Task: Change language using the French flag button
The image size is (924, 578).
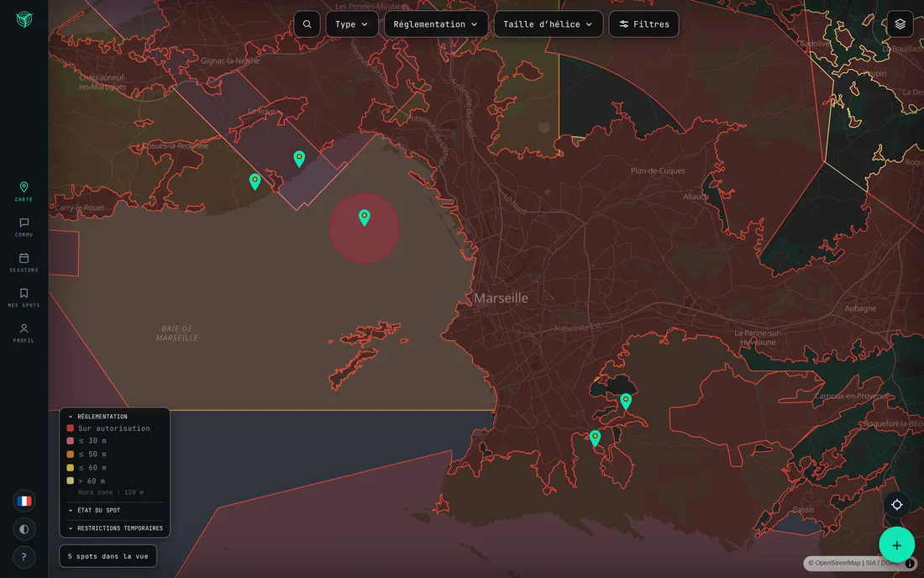Action: tap(24, 501)
